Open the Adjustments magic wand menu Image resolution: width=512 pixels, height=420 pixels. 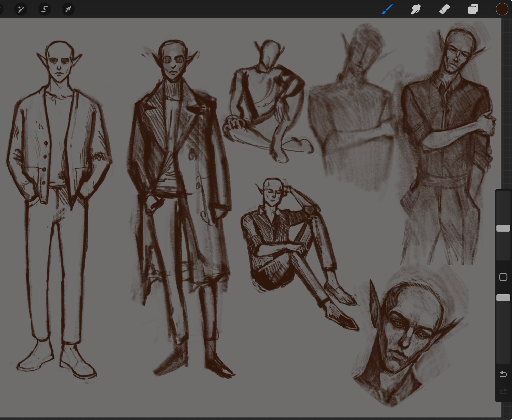[21, 9]
